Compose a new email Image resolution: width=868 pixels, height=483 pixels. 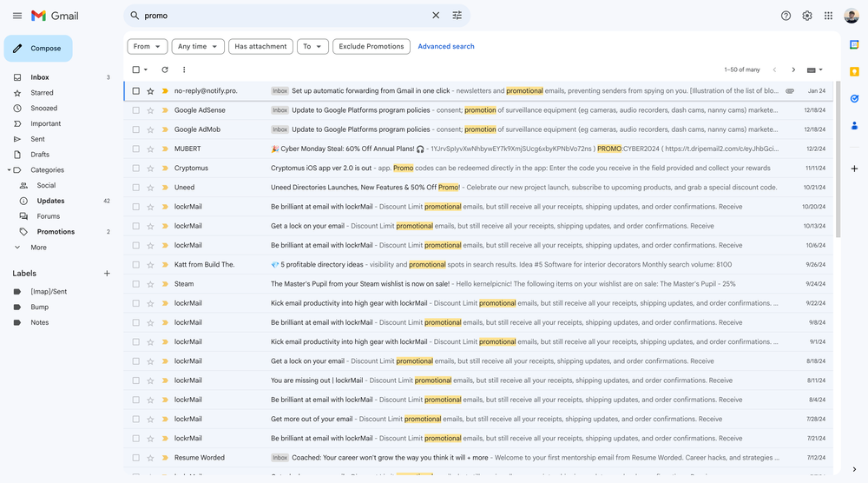coord(38,49)
